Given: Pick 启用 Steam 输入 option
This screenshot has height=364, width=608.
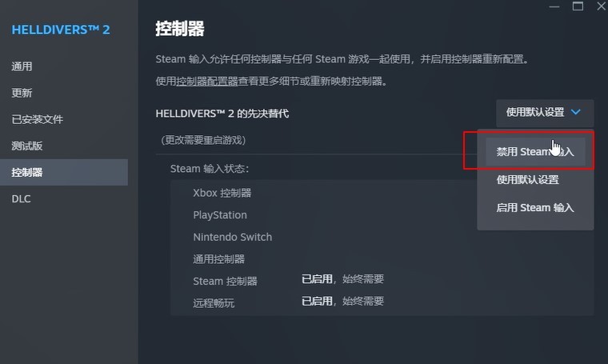Looking at the screenshot, I should coord(535,207).
